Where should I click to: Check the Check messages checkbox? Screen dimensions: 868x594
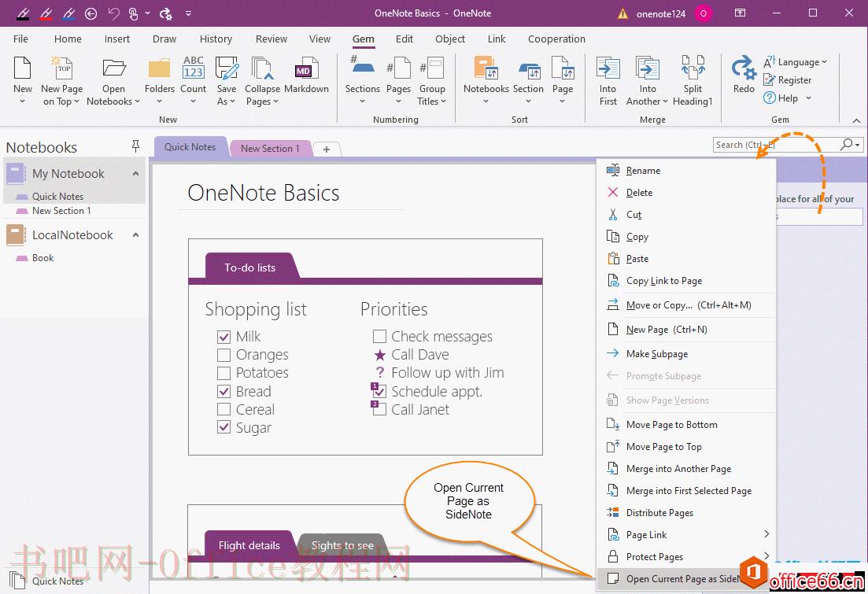coord(379,337)
